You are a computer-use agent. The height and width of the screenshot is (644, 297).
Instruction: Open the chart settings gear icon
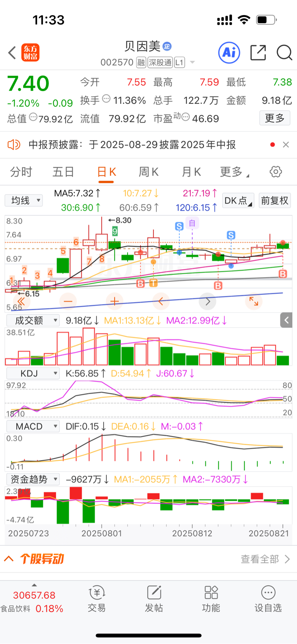click(x=276, y=172)
